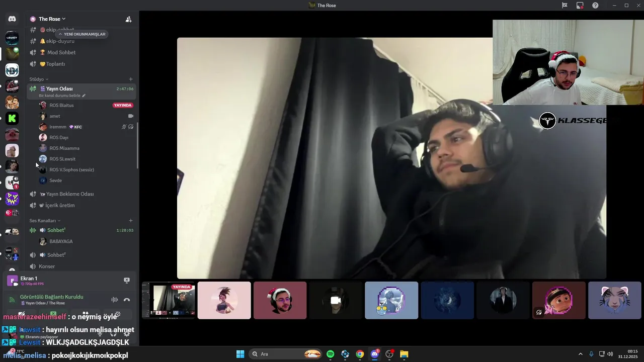Select the Santa hat participant tile
This screenshot has width=644, height=362.
280,300
